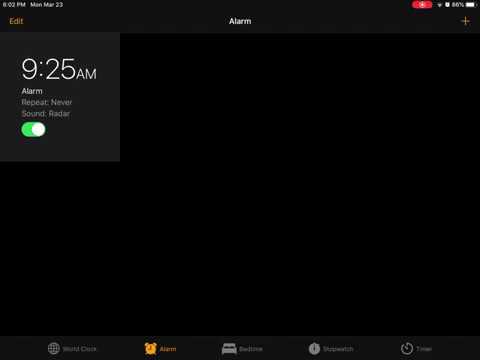Viewport: 480px width, 360px height.
Task: Click the alarm card's Alarm label
Action: pos(32,91)
